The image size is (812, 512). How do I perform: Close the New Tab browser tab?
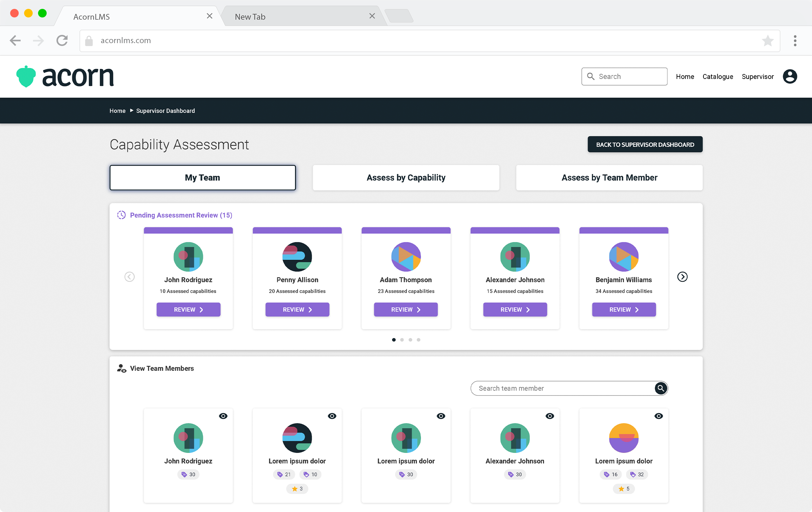tap(372, 16)
